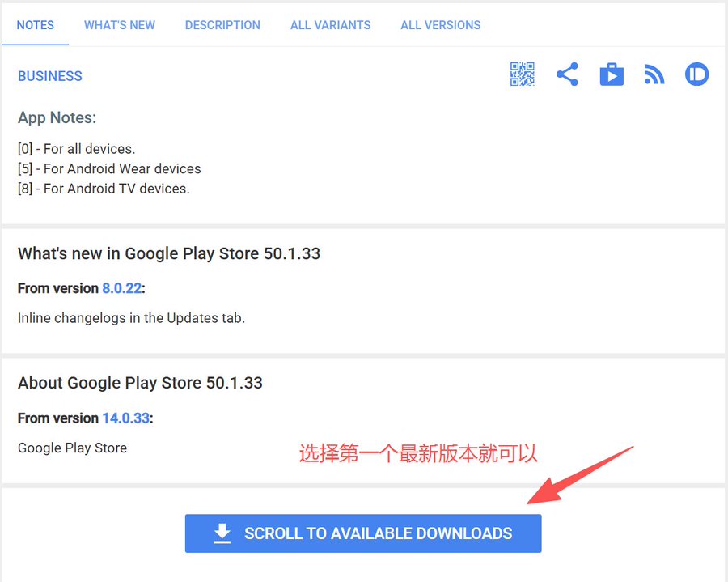The image size is (728, 582).
Task: View the ALL VERSIONS tab
Action: pyautogui.click(x=440, y=25)
